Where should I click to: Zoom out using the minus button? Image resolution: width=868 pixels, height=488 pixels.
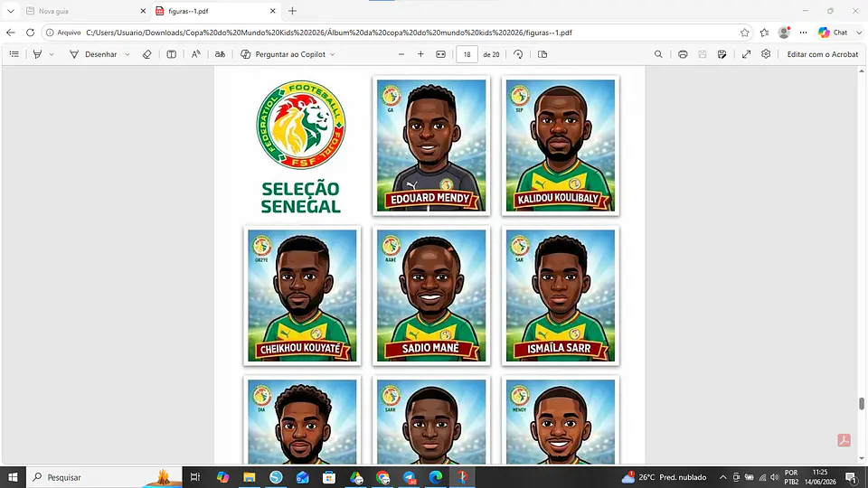[401, 54]
